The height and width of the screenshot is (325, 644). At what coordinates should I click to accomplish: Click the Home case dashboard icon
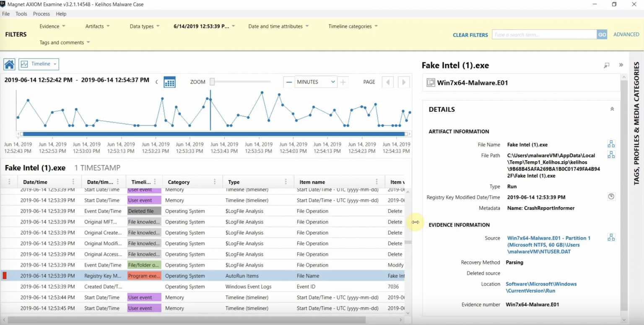9,64
